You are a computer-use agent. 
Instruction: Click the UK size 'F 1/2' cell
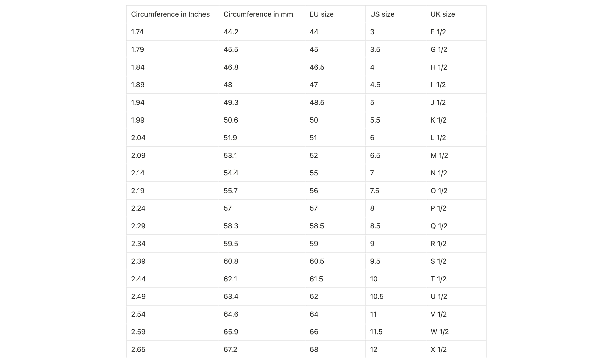pyautogui.click(x=438, y=32)
